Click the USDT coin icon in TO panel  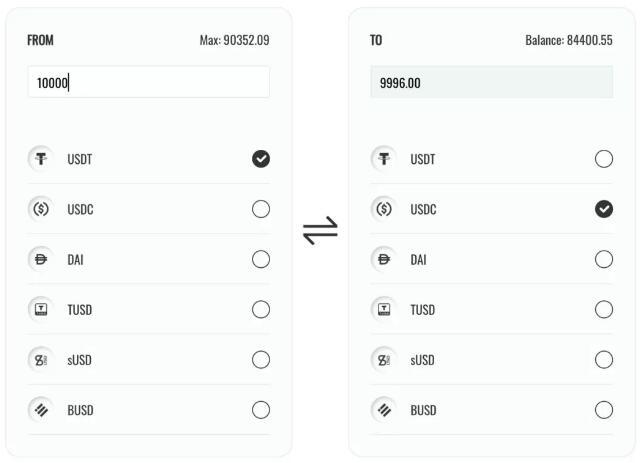pos(384,159)
